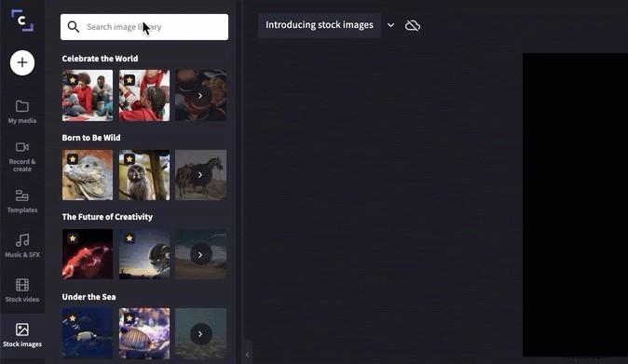Open the dropdown next to project title
Image resolution: width=628 pixels, height=364 pixels.
[x=390, y=25]
